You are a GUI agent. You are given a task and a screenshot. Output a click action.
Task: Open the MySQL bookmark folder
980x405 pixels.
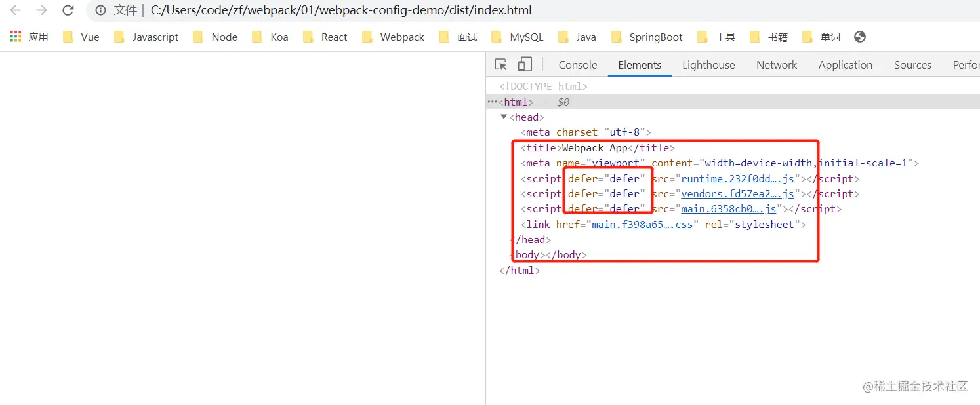[x=517, y=37]
